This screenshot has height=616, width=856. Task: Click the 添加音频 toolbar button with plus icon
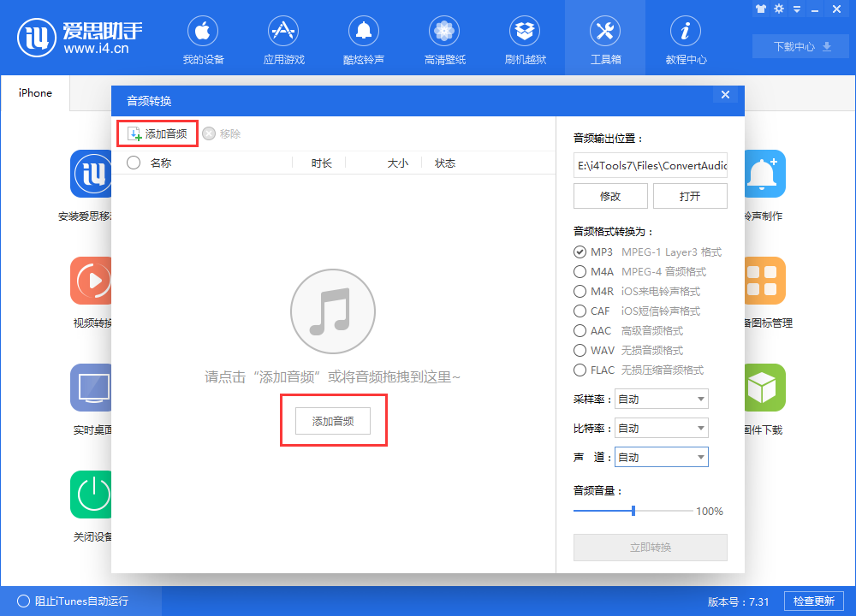tap(158, 133)
